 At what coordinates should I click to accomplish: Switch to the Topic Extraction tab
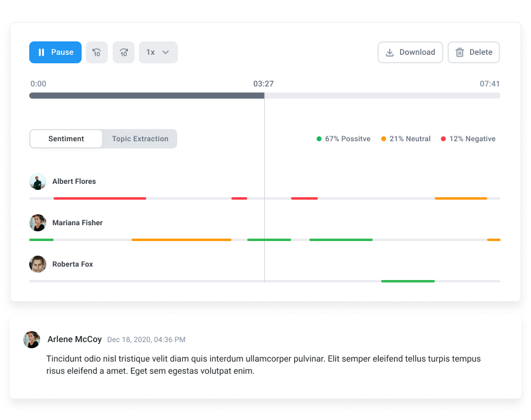140,139
